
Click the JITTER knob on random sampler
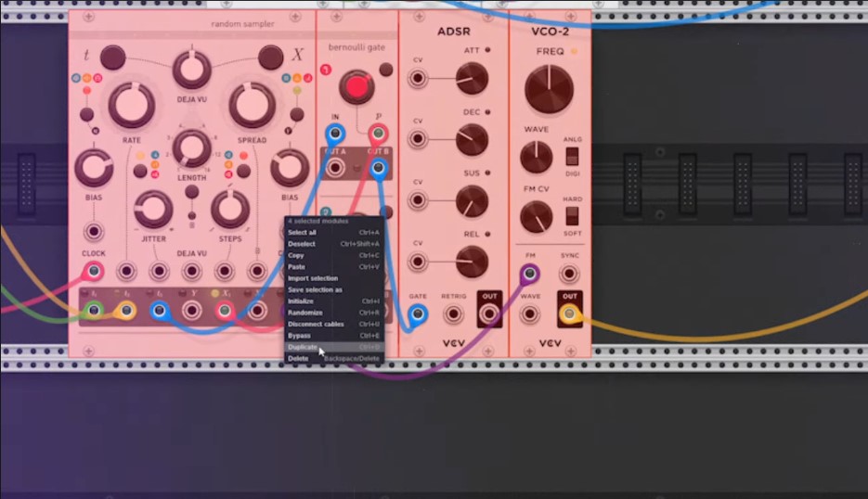(x=153, y=209)
